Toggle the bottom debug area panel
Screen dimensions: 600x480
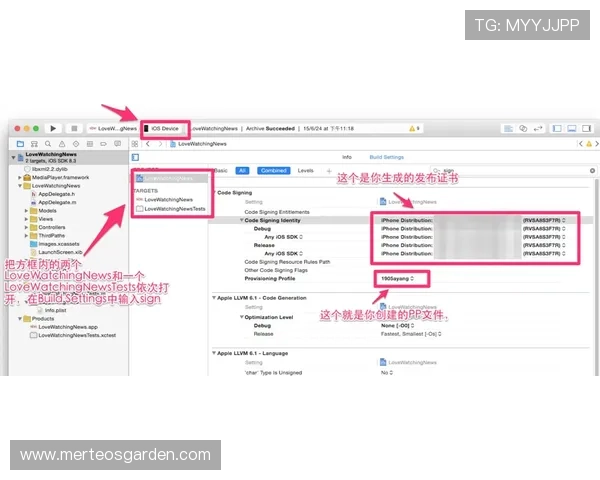pyautogui.click(x=570, y=129)
